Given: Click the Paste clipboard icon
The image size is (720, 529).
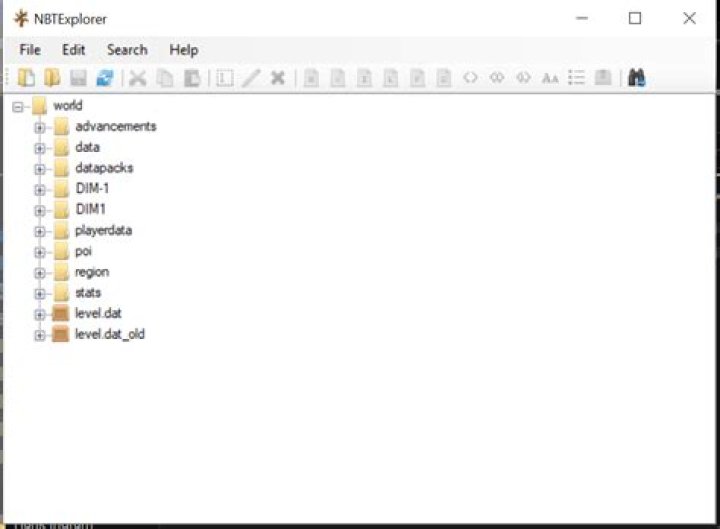Looking at the screenshot, I should [x=192, y=78].
